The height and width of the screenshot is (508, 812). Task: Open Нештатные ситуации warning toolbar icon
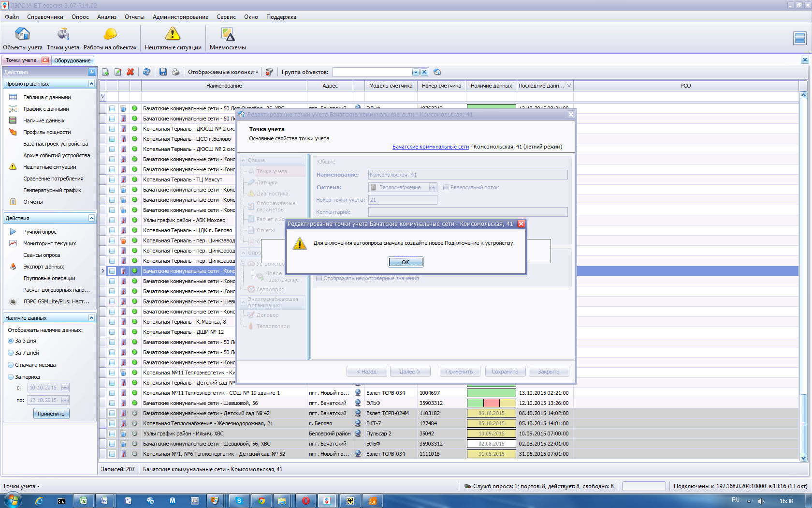pyautogui.click(x=173, y=39)
